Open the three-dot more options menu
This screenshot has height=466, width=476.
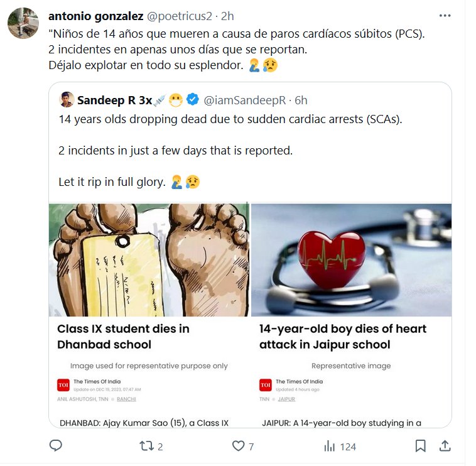coord(445,16)
